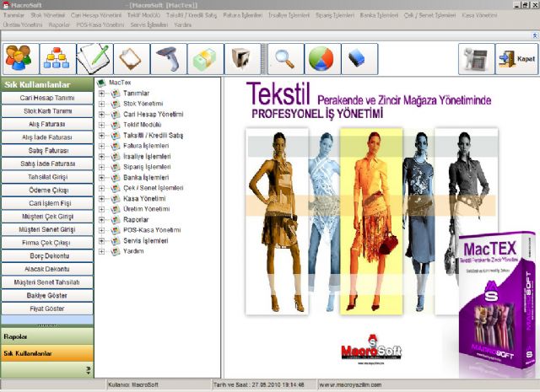
Task: Click the Müşteri Senet Girişi button
Action: click(x=47, y=229)
